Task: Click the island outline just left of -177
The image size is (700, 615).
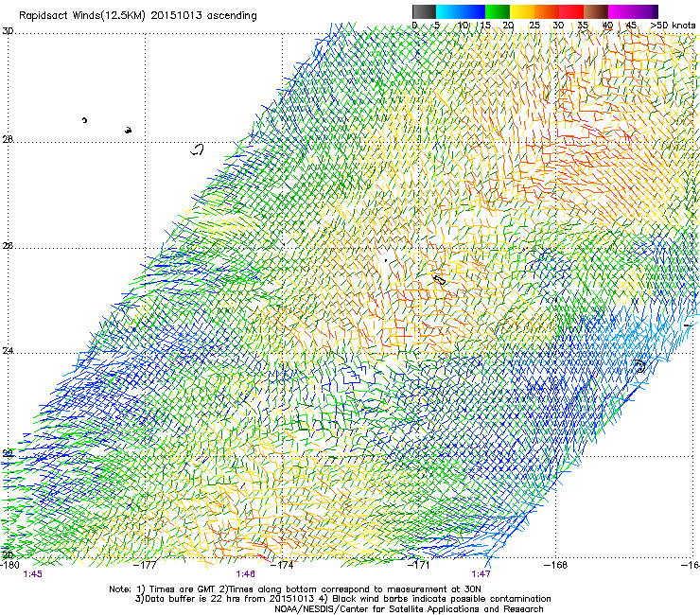Action: coord(128,131)
